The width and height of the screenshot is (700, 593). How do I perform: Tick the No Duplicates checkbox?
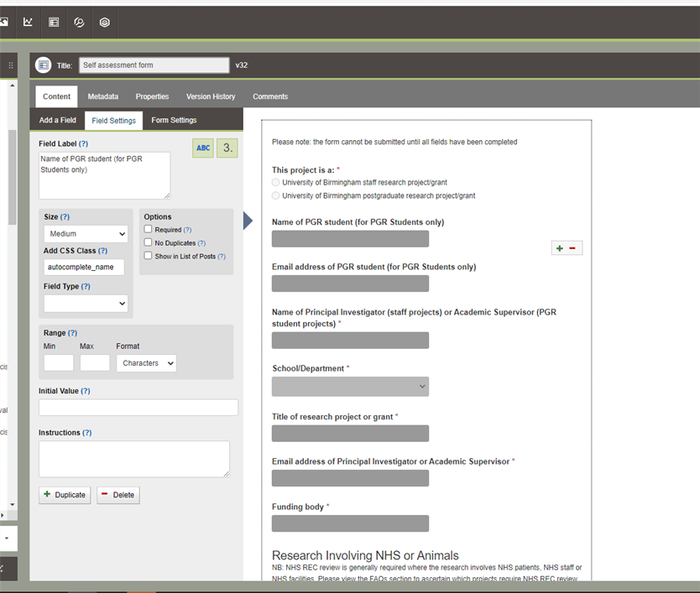click(149, 242)
